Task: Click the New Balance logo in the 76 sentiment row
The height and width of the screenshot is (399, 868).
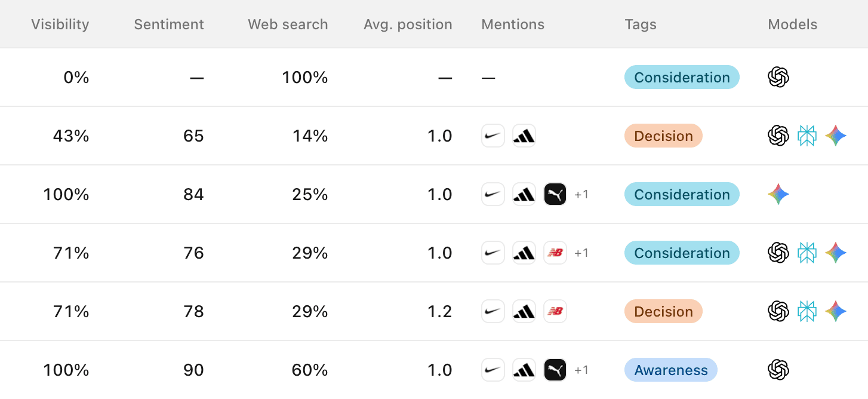Action: (x=555, y=253)
